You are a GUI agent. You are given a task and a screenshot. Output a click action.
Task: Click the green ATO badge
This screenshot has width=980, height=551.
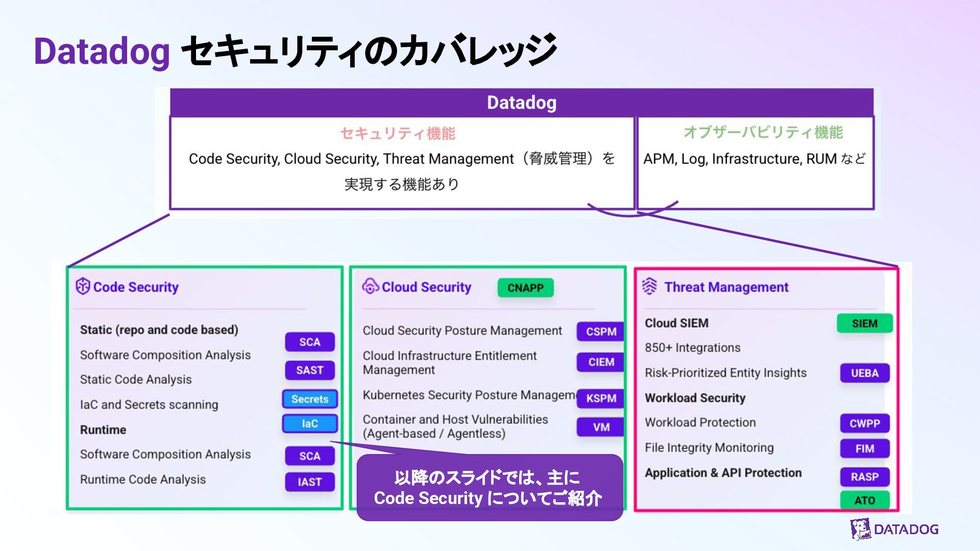coord(864,500)
